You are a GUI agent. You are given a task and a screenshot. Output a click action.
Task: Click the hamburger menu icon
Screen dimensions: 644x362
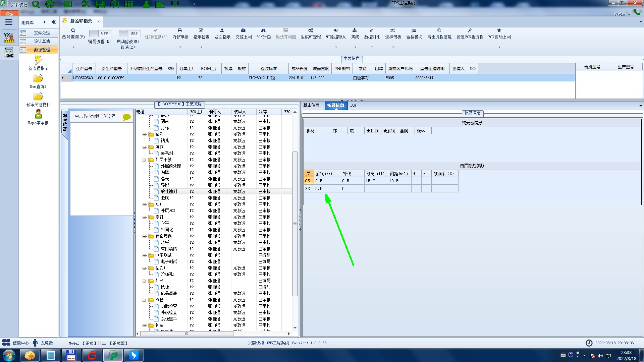click(9, 22)
